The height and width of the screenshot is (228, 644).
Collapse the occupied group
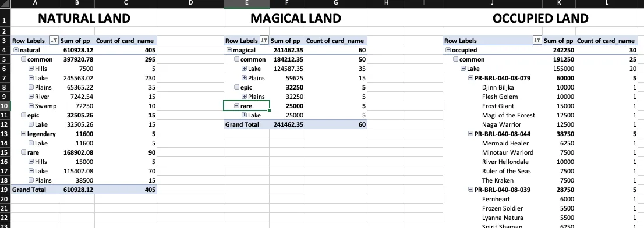tap(448, 51)
